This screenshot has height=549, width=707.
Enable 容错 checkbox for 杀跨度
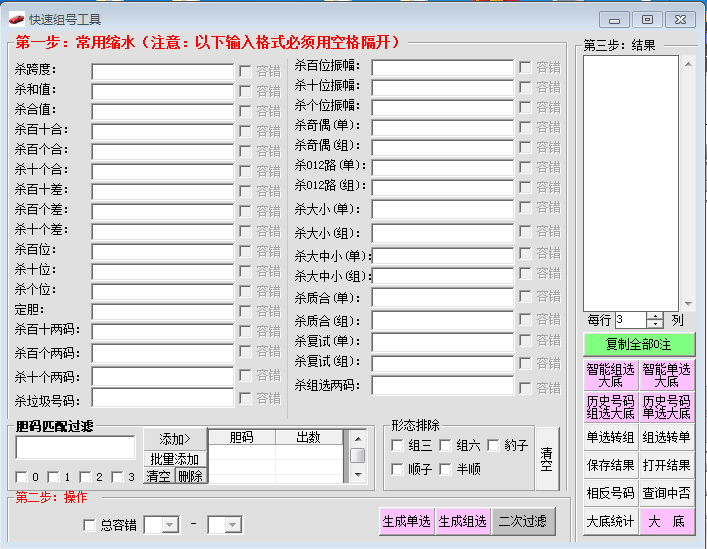tap(245, 71)
